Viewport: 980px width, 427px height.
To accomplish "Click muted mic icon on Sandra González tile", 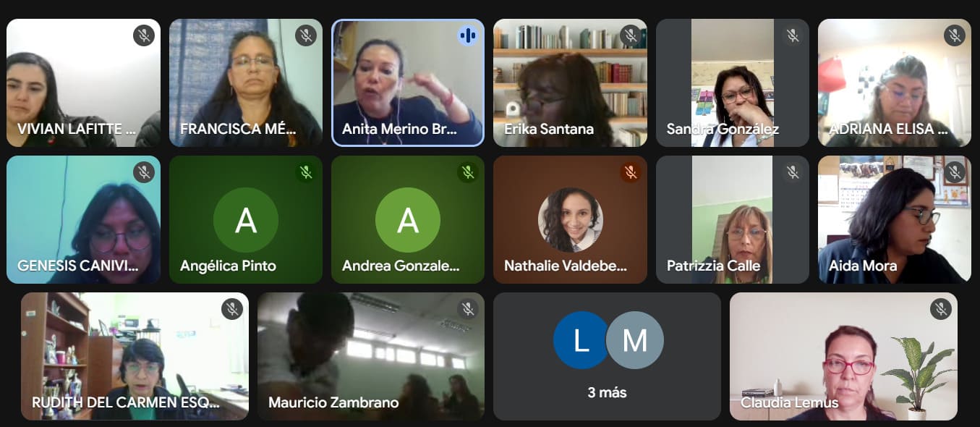I will tap(793, 35).
